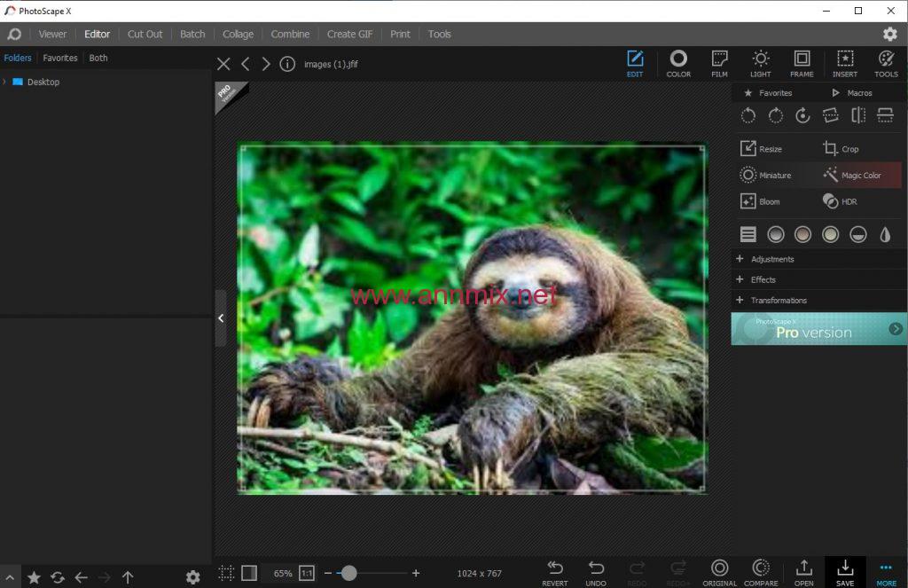Open the Editor tab
908x588 pixels.
[97, 35]
